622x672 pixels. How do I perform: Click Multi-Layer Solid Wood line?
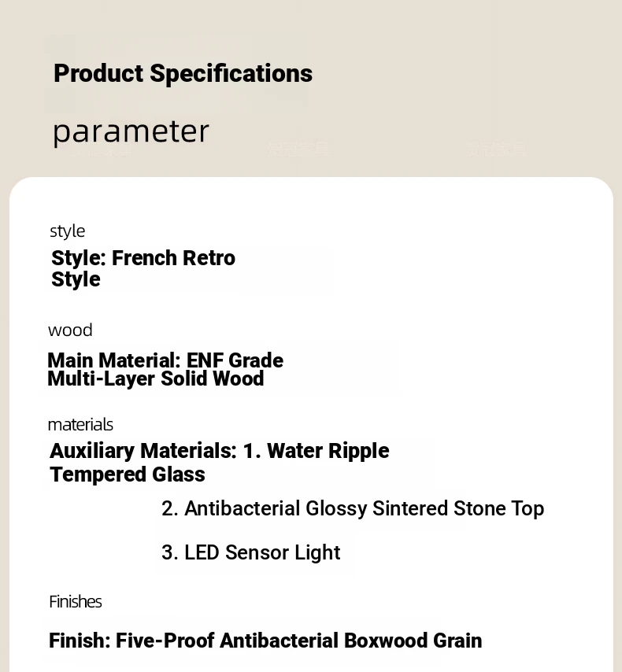[156, 379]
